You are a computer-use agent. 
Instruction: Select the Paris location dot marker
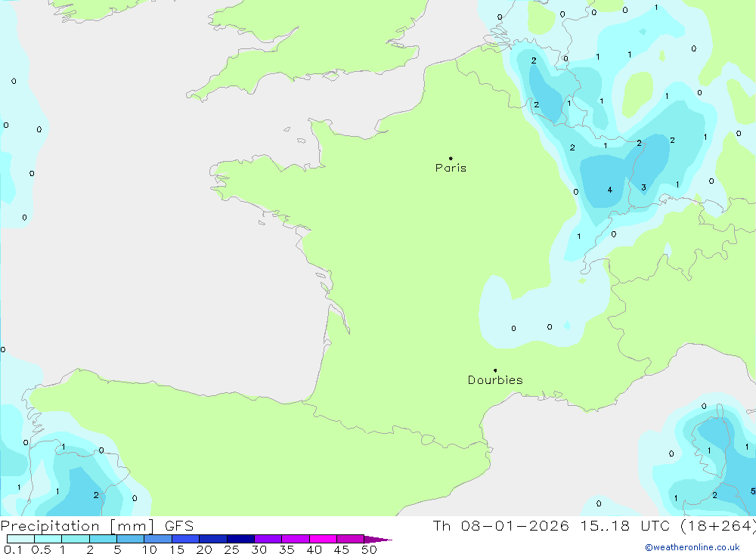(x=451, y=158)
